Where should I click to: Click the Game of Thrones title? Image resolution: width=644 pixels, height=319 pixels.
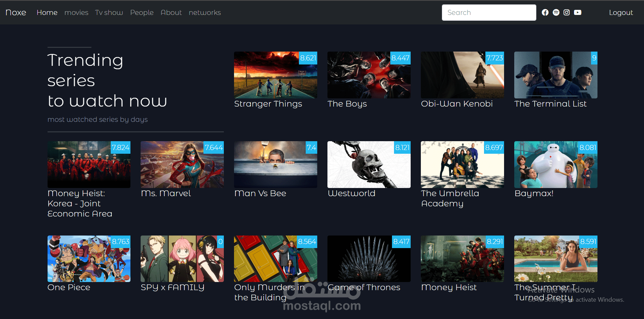(x=364, y=287)
